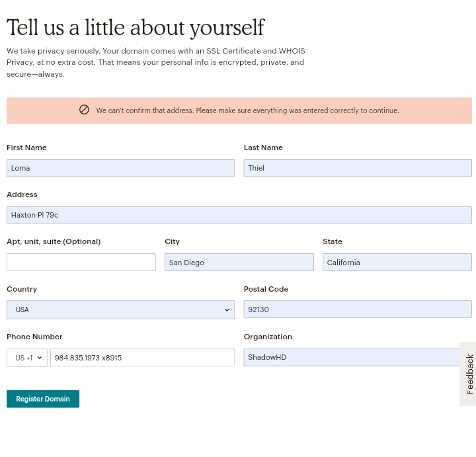Open the Feedback side tab
This screenshot has width=476, height=457.
[469, 374]
